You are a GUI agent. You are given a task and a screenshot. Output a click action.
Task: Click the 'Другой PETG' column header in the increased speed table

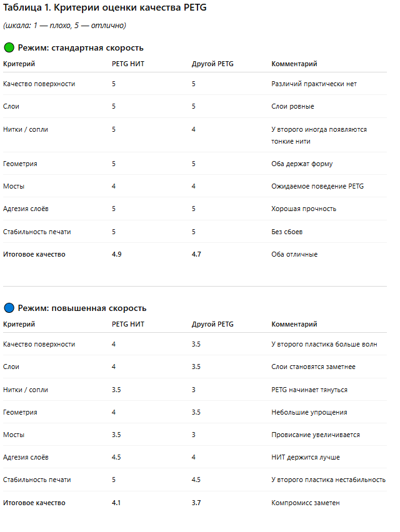212,324
